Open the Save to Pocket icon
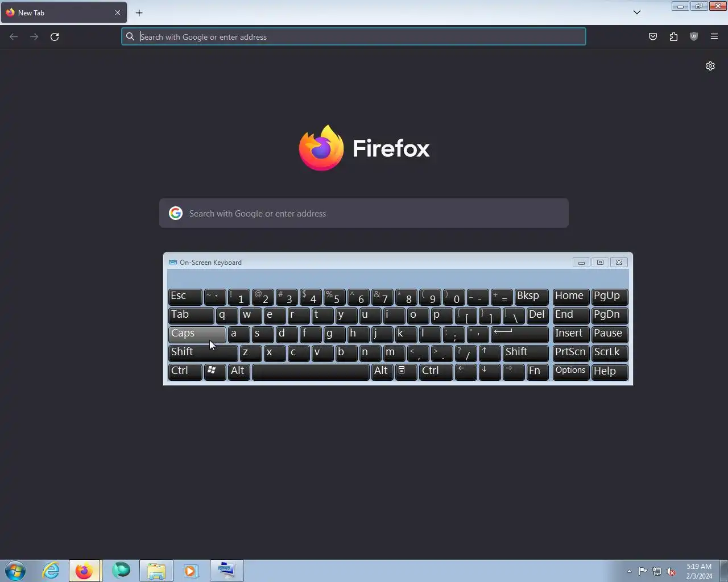This screenshot has height=582, width=728. pos(653,37)
